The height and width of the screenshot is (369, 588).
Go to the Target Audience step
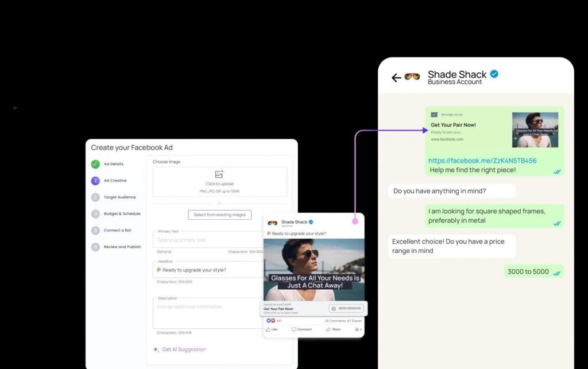pos(119,197)
